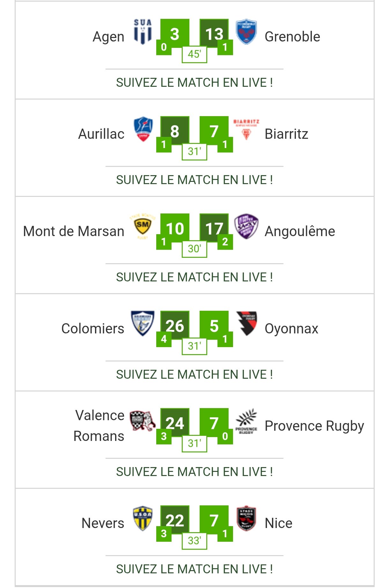Viewport: 389px width, 588px height.
Task: Click the Valence Romans team logo
Action: click(143, 421)
